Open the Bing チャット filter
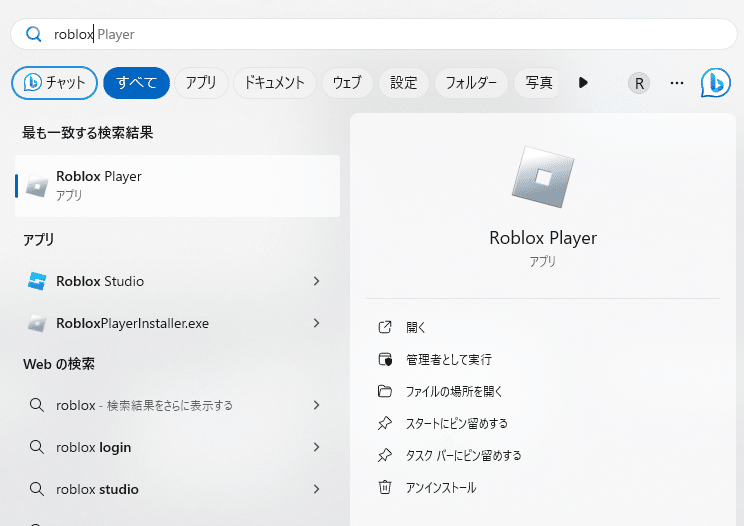 [54, 83]
